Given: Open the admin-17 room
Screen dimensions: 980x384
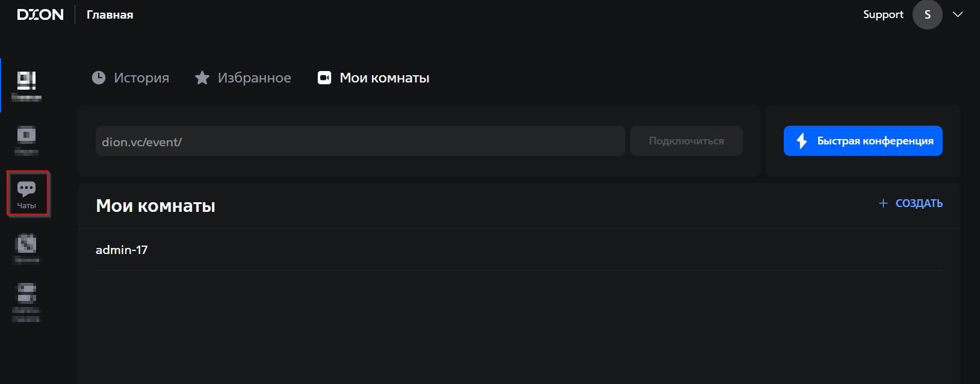Looking at the screenshot, I should [122, 250].
